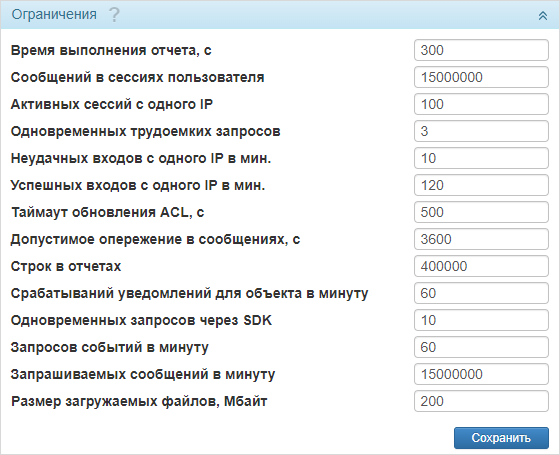
Task: Select the Размер загружаемых файлов field
Action: pyautogui.click(x=481, y=401)
